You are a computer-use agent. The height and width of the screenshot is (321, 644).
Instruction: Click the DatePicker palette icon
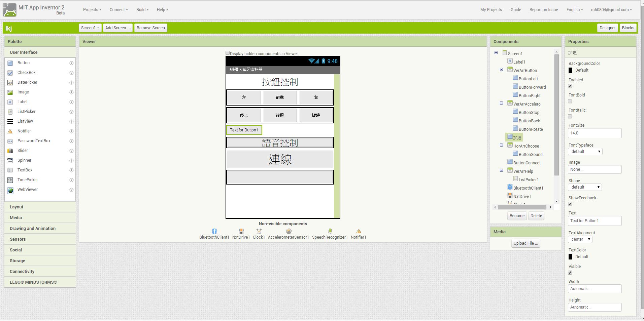click(x=10, y=83)
